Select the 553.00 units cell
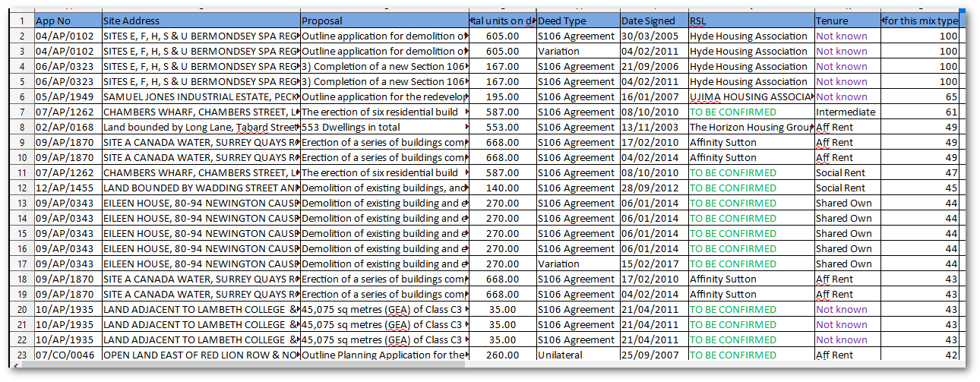Screen dimensions: 980x382 pos(502,128)
